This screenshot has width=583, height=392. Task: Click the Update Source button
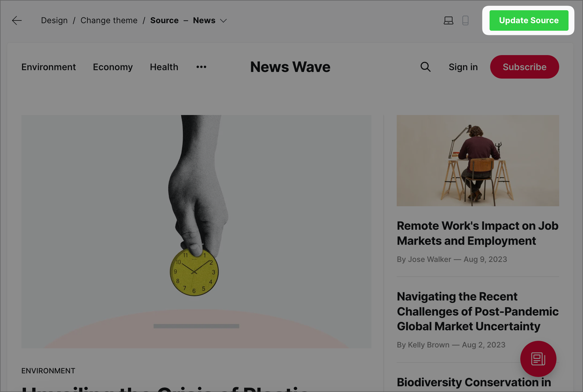(529, 20)
